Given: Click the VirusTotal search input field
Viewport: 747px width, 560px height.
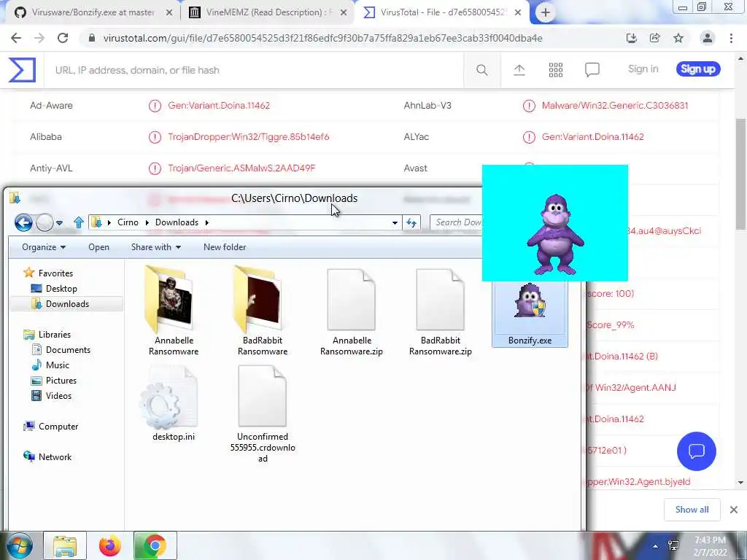Looking at the screenshot, I should point(253,70).
